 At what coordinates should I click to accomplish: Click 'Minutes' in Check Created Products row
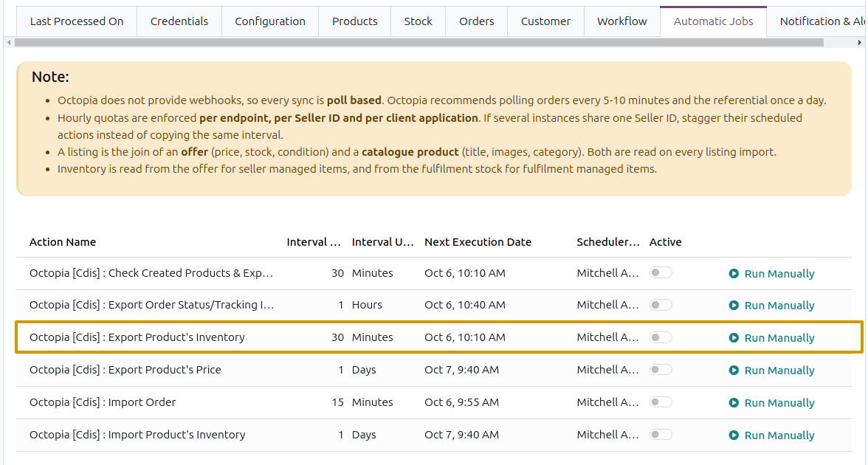pyautogui.click(x=373, y=273)
